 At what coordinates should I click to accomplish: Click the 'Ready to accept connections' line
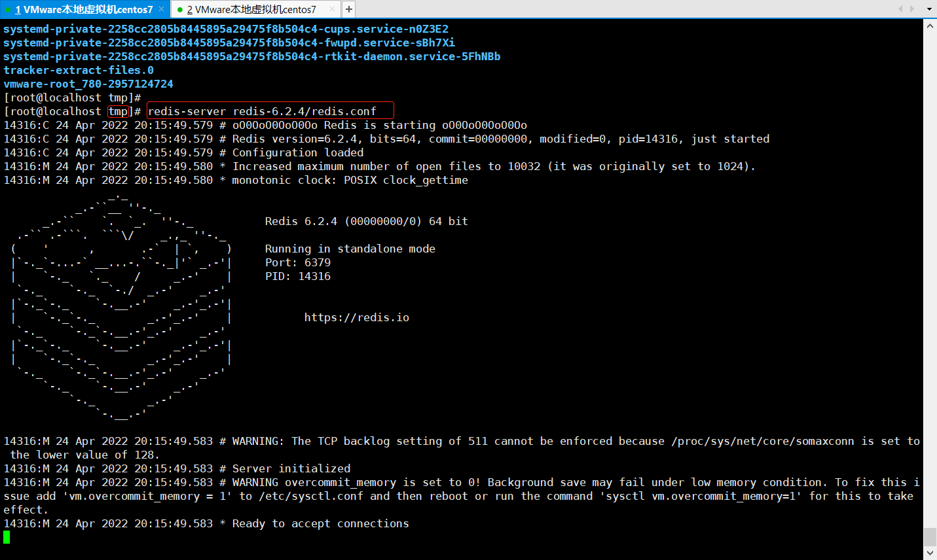tap(206, 523)
